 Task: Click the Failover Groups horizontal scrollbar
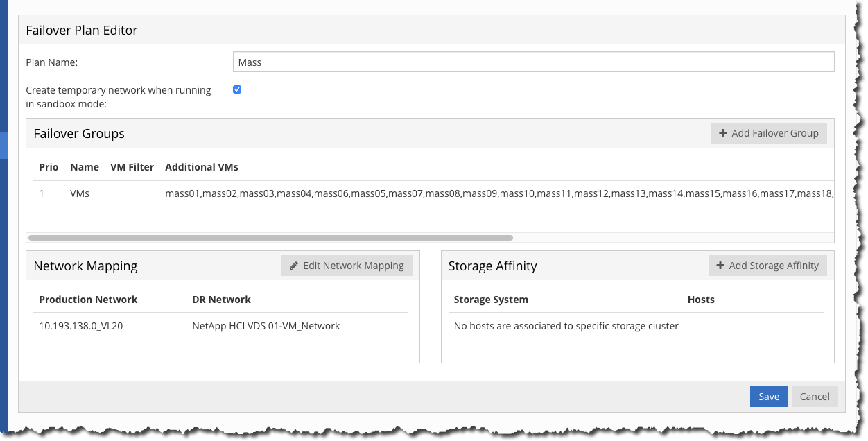tap(270, 237)
